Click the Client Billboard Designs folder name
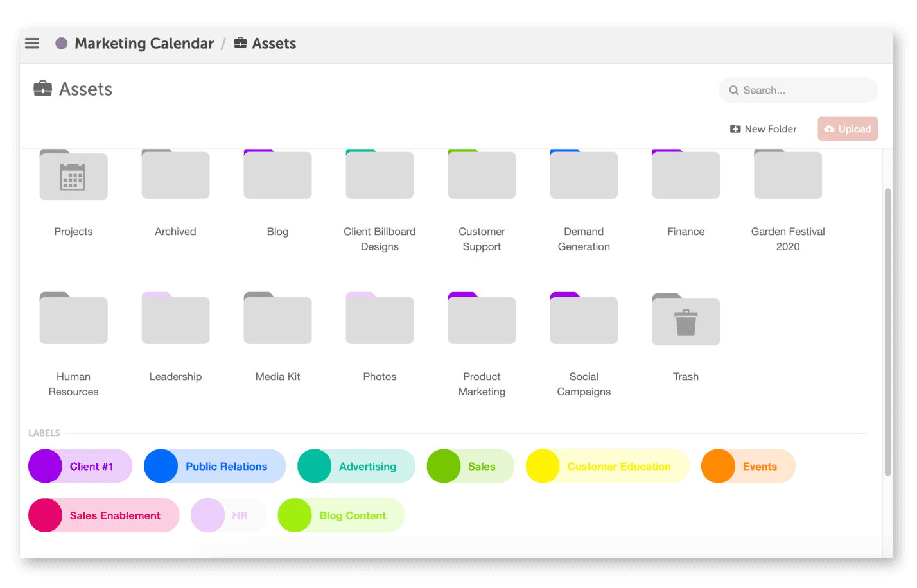Viewport: 917px width, 588px height. coord(380,239)
